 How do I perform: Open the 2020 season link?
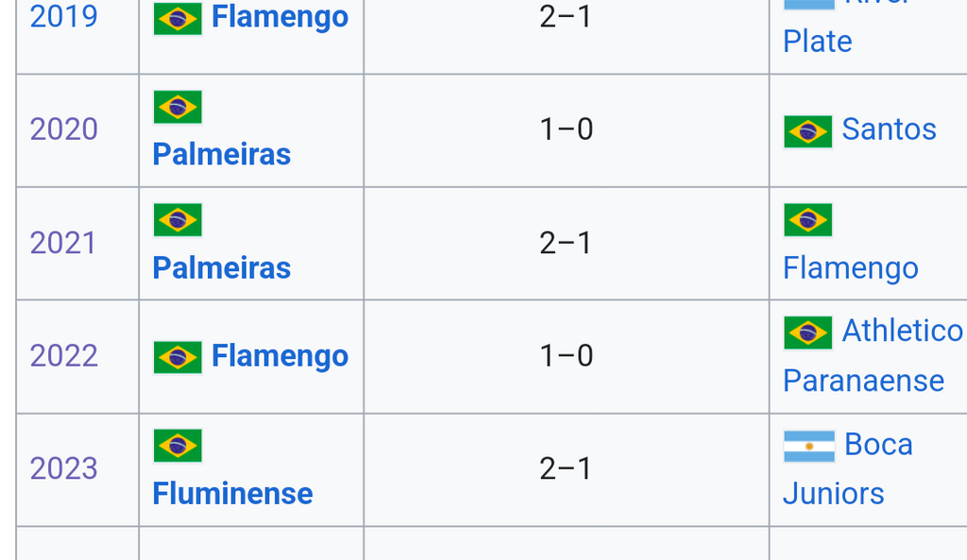[63, 129]
